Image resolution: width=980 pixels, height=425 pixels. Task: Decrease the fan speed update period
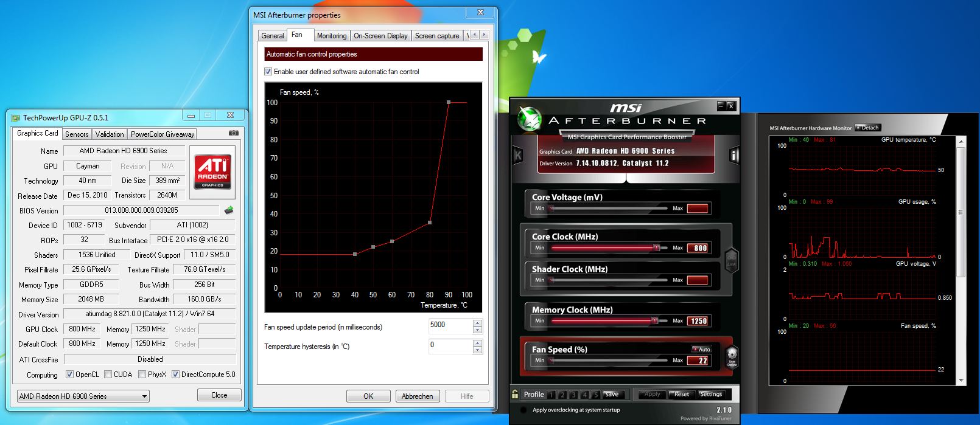tap(477, 330)
